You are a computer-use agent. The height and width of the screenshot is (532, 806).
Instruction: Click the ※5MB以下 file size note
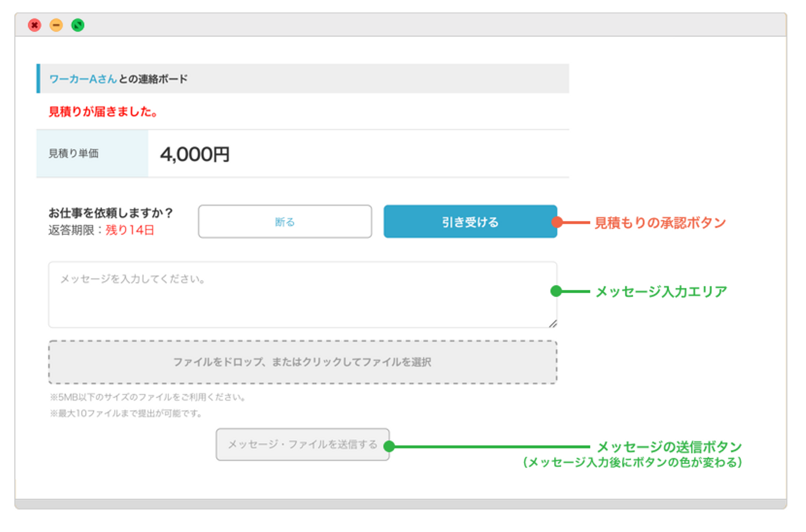point(148,397)
